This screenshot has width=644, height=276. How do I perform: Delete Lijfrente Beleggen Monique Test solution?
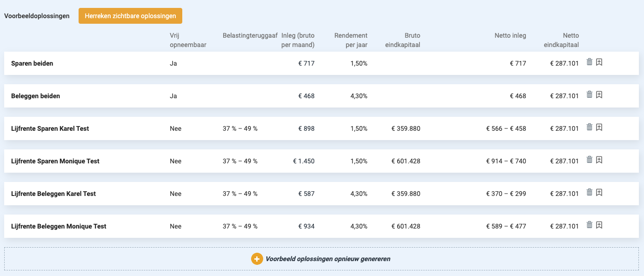590,225
